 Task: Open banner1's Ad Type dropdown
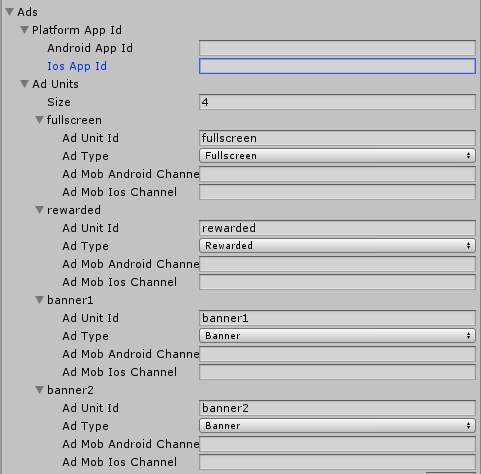point(337,336)
